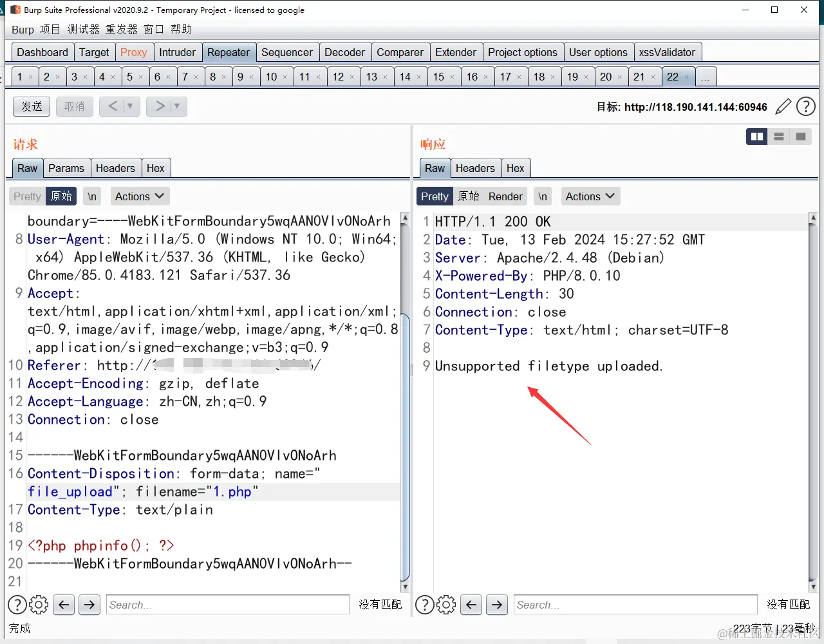Switch request view to Pretty

(27, 196)
